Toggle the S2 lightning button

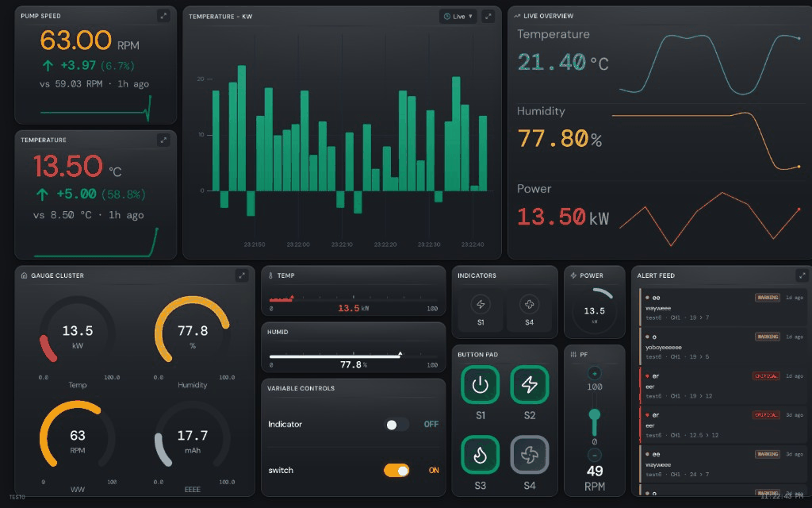pyautogui.click(x=529, y=385)
